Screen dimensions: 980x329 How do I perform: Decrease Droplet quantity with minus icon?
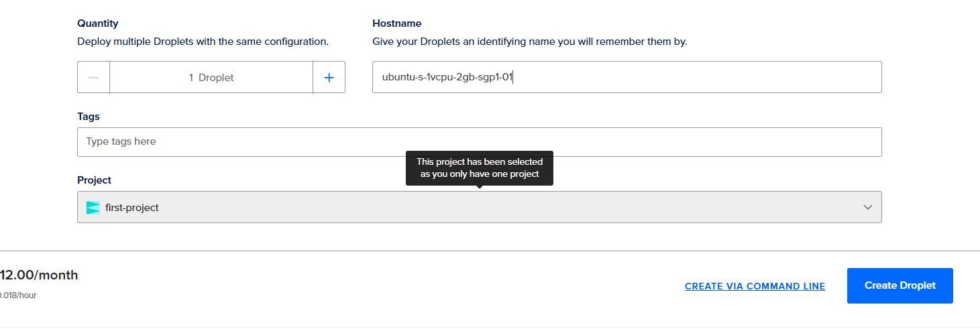(x=94, y=78)
